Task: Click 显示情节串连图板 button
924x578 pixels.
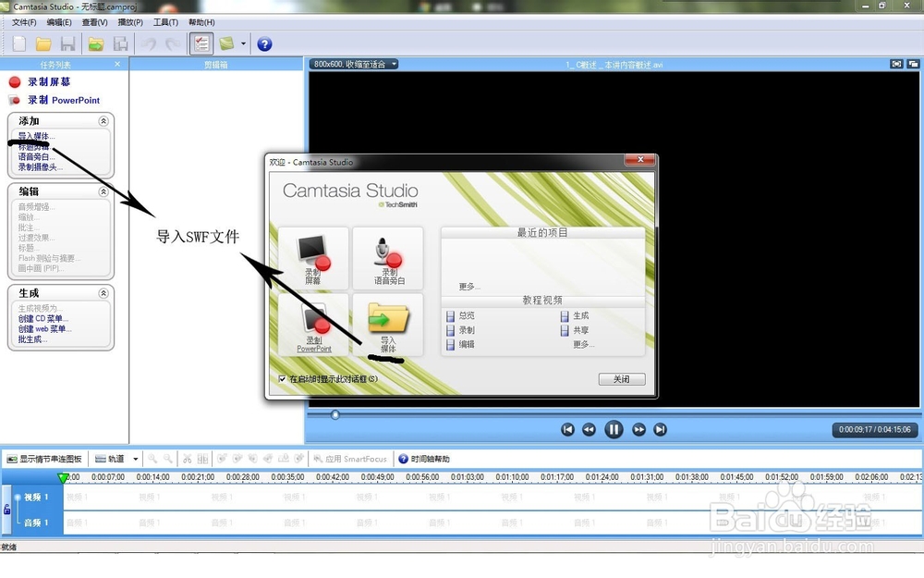Action: pyautogui.click(x=44, y=459)
